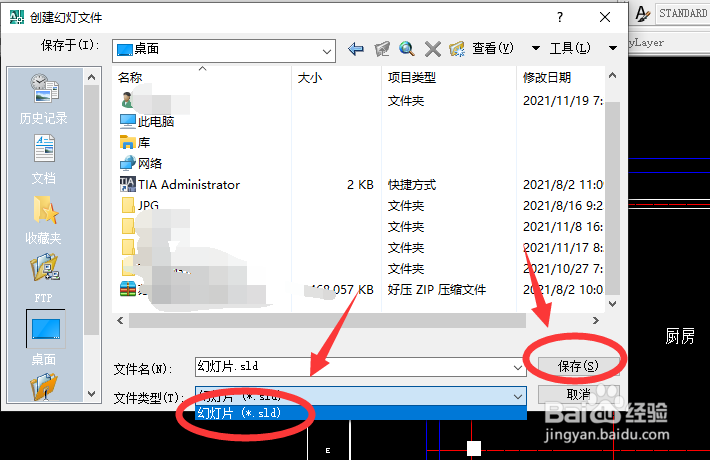Select the TIA Administrator shortcut
The image size is (710, 460).
[180, 184]
